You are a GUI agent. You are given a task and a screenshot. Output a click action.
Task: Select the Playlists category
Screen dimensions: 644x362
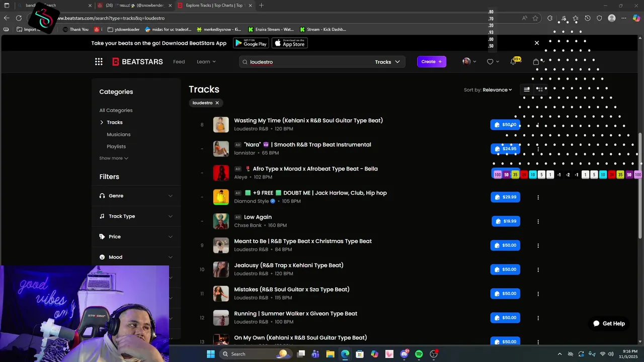tap(116, 146)
